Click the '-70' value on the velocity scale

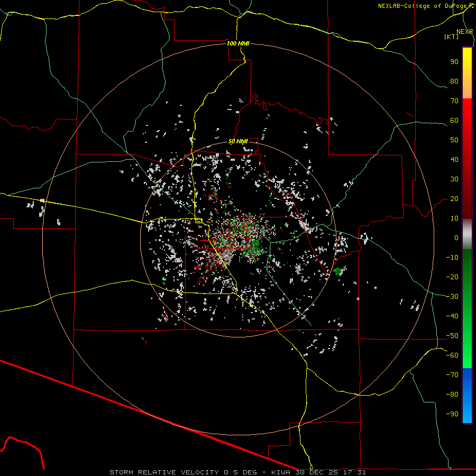point(452,375)
